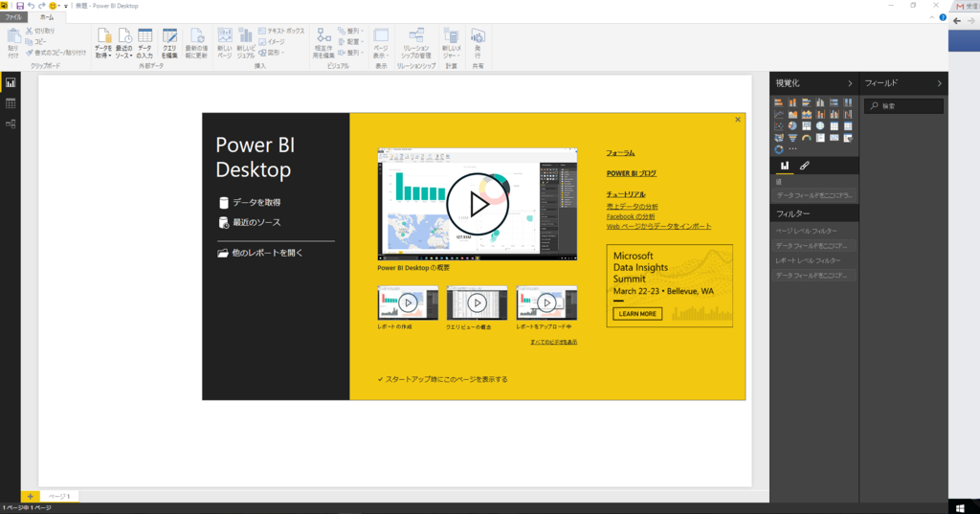Collapse the フィールド pane with its chevron
The height and width of the screenshot is (514, 980).
point(940,83)
